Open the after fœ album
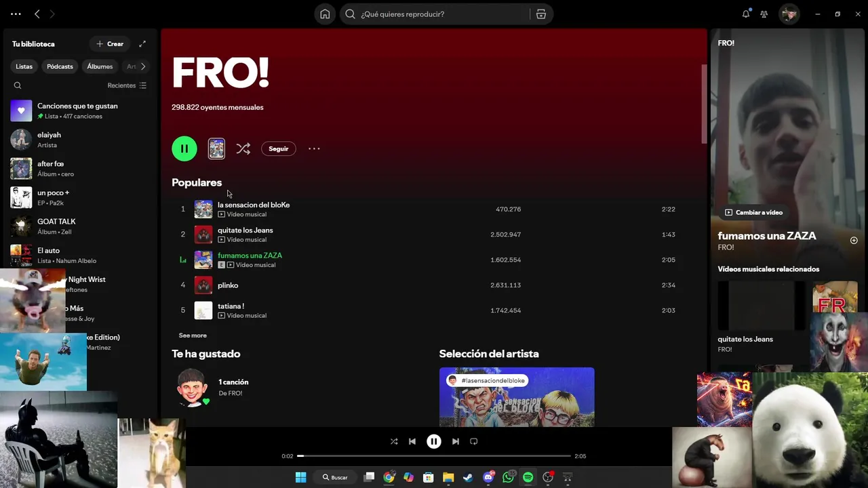The height and width of the screenshot is (488, 868). [80, 168]
